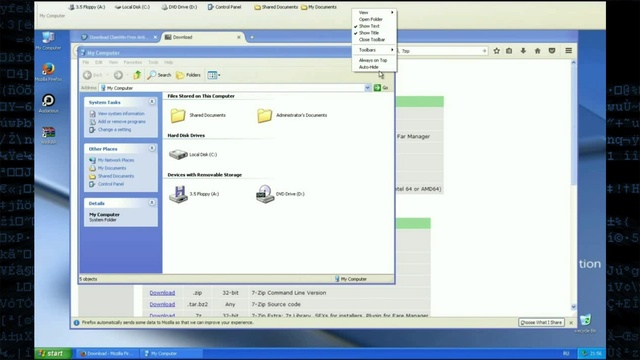Image resolution: width=640 pixels, height=360 pixels.
Task: Go to Firefox home page icon
Action: tap(538, 51)
